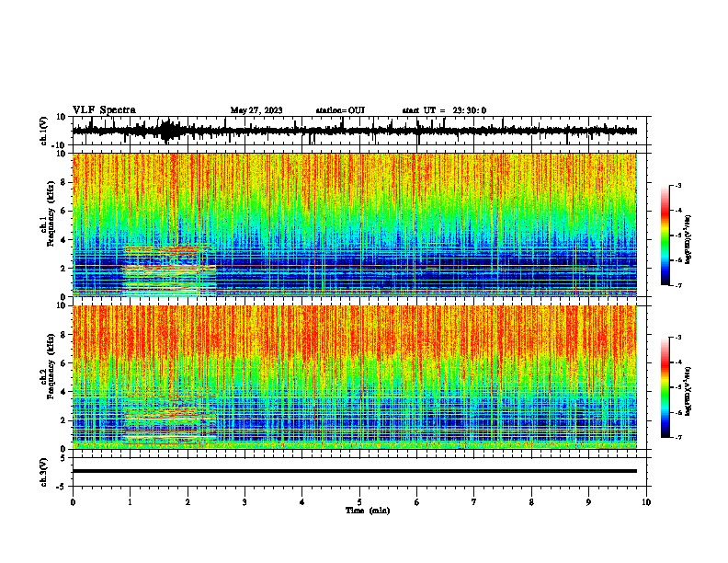The width and height of the screenshot is (728, 563).
Task: Click the "start UT = 23:30: 0" text
Action: click(x=444, y=110)
